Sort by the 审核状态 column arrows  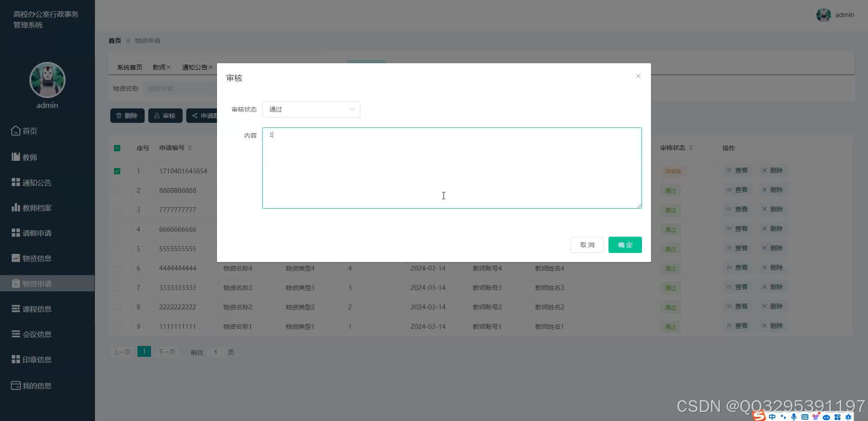(690, 148)
